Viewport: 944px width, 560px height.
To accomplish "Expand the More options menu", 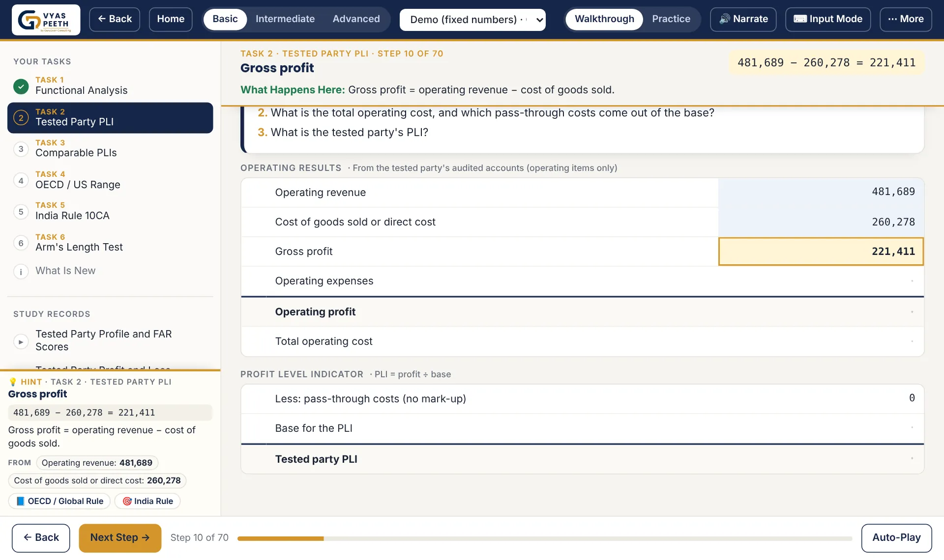I will point(906,19).
